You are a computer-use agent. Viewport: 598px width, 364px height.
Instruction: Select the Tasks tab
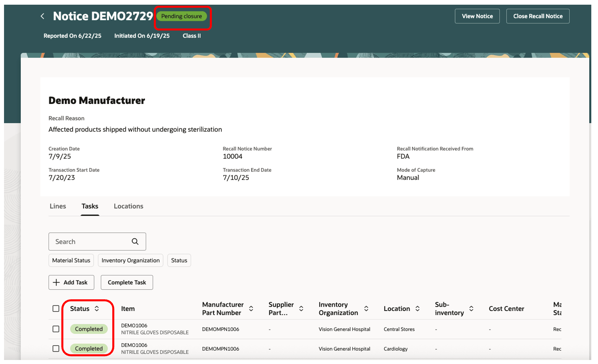point(90,206)
